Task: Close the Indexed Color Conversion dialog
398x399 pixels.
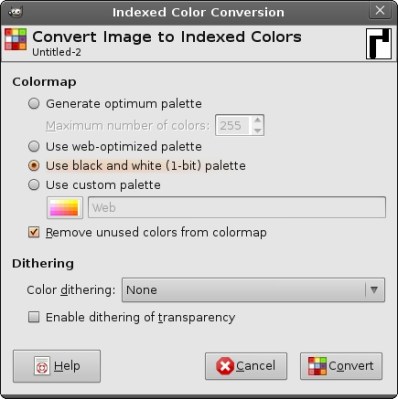Action: coord(380,11)
